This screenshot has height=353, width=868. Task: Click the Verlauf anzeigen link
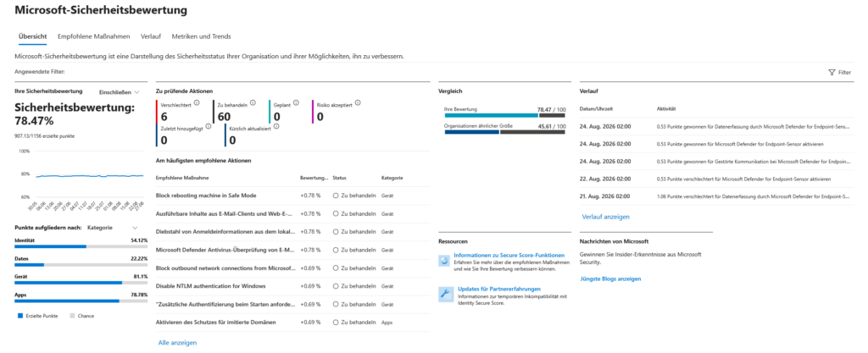(x=605, y=217)
